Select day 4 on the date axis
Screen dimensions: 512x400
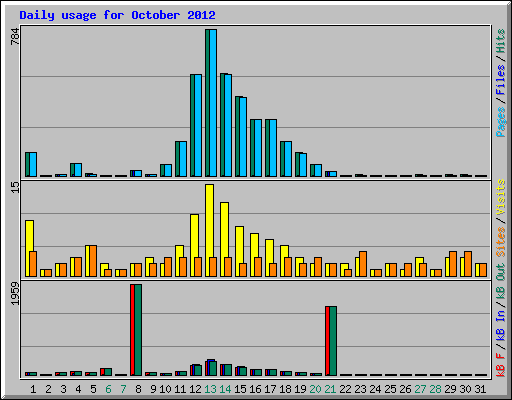(x=78, y=389)
